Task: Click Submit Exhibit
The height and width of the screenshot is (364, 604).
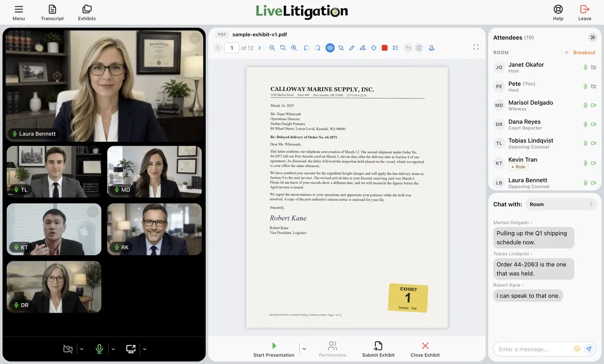Action: tap(378, 349)
